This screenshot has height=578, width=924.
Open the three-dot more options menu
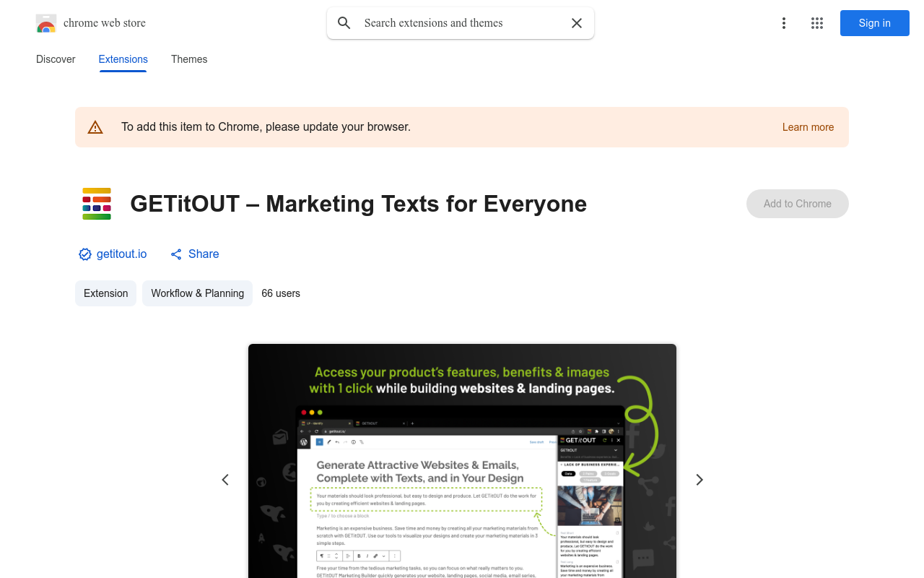pyautogui.click(x=784, y=23)
